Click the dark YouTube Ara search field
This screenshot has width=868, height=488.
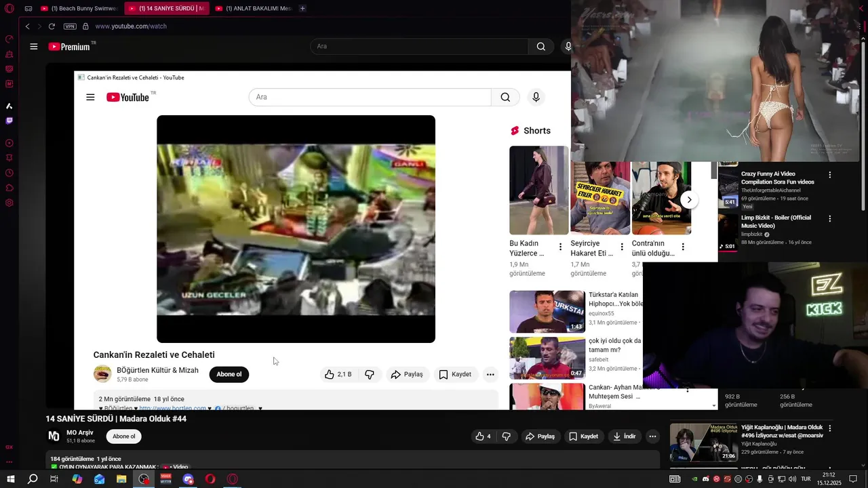[419, 47]
